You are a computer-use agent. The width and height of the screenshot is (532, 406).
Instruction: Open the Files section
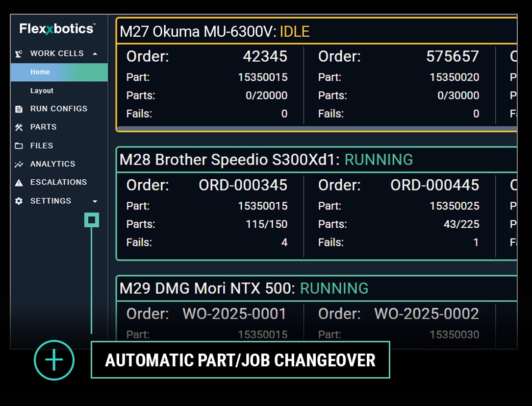42,146
